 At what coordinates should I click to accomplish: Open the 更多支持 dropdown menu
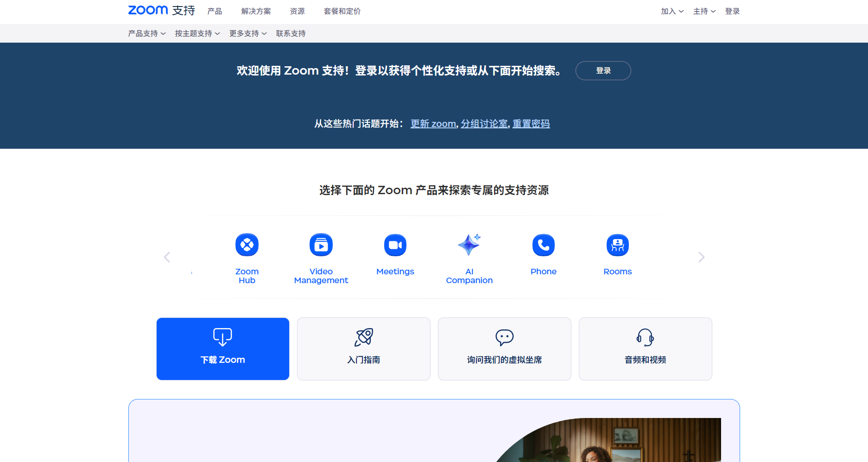click(x=247, y=33)
